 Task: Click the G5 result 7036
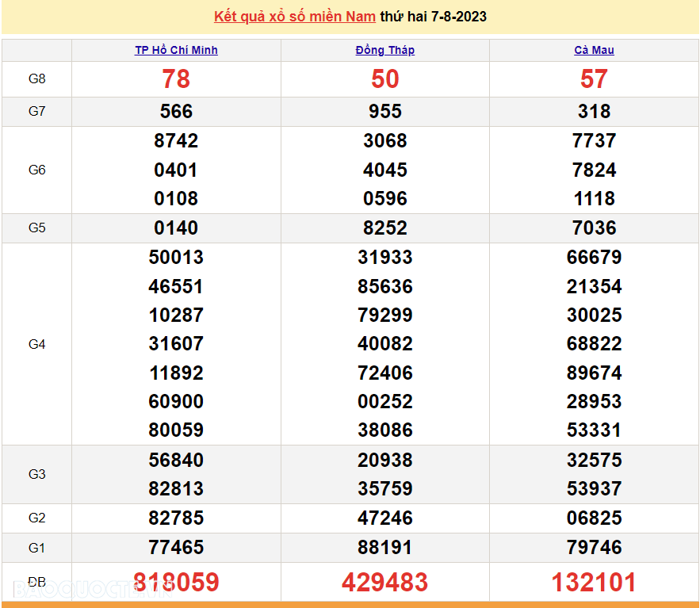[x=594, y=228]
